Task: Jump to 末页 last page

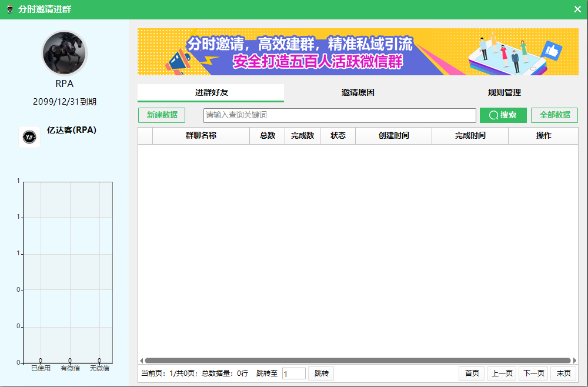Action: click(x=563, y=373)
